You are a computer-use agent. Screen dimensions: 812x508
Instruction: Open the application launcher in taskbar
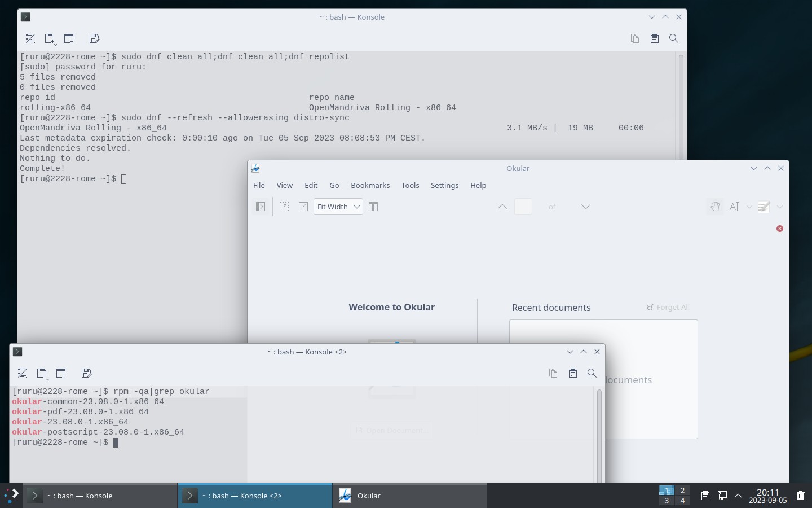pyautogui.click(x=11, y=496)
